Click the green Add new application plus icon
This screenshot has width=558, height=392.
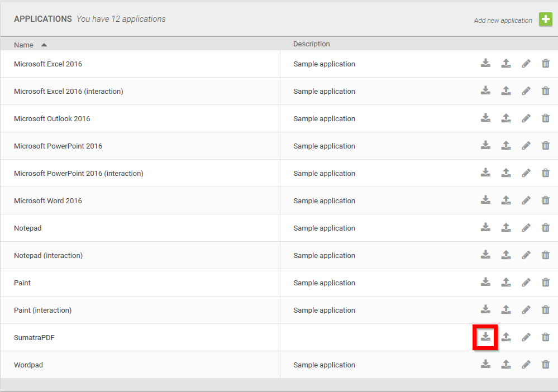(x=545, y=19)
